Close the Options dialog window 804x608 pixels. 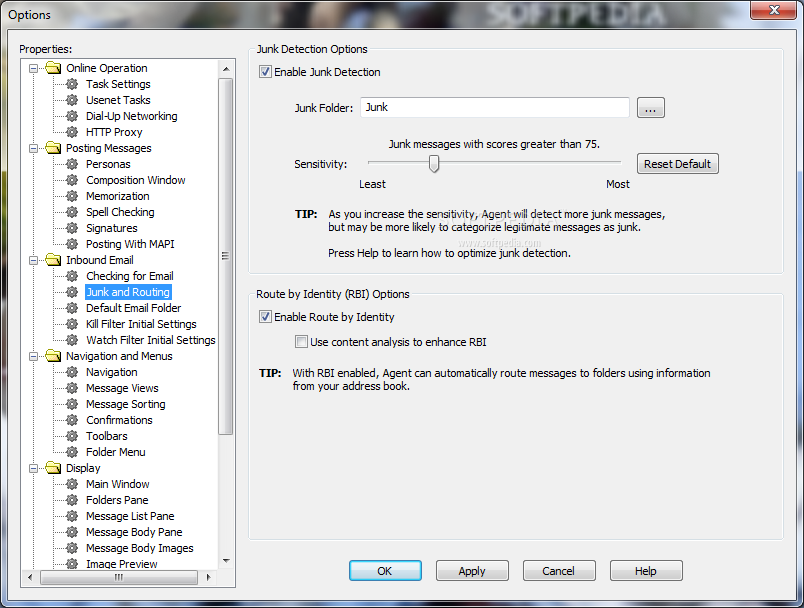coord(774,10)
